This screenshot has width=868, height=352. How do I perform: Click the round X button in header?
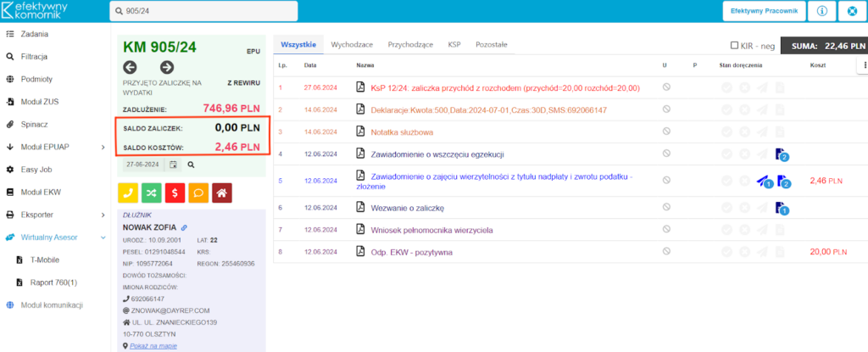click(852, 11)
